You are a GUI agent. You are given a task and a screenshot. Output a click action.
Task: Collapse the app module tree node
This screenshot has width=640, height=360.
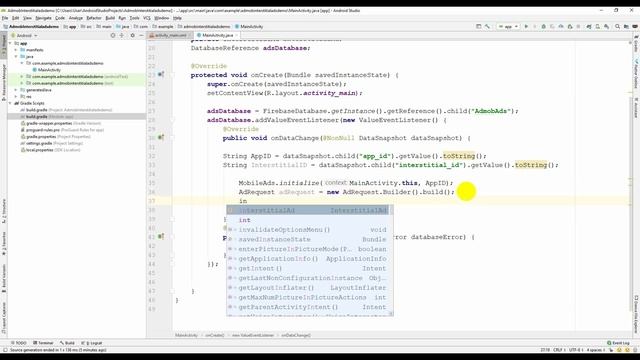10,43
